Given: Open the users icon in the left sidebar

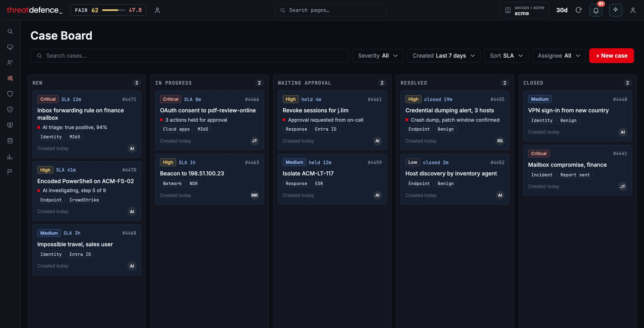Looking at the screenshot, I should [10, 62].
